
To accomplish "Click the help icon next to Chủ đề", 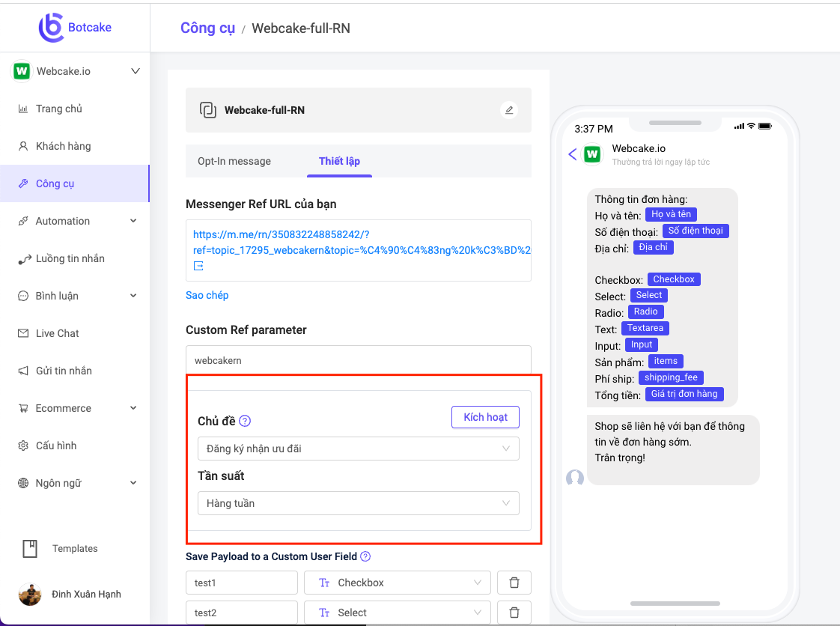I will [245, 421].
